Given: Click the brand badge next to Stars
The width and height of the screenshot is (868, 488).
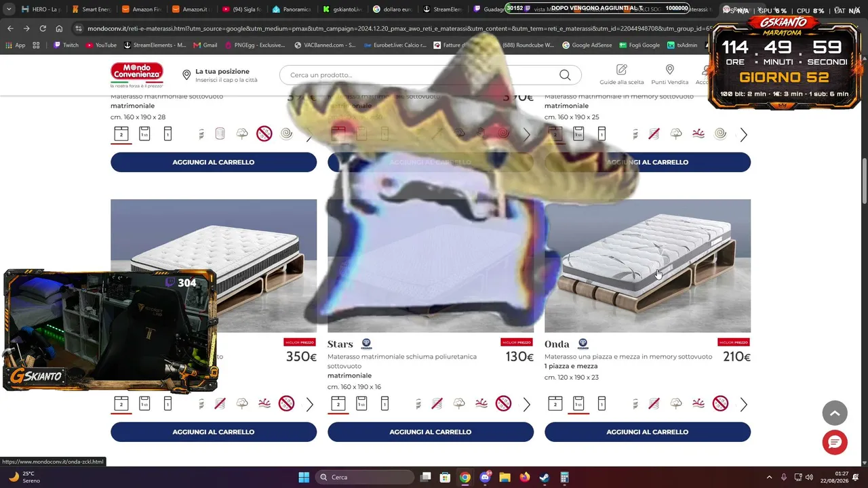Looking at the screenshot, I should pyautogui.click(x=366, y=344).
